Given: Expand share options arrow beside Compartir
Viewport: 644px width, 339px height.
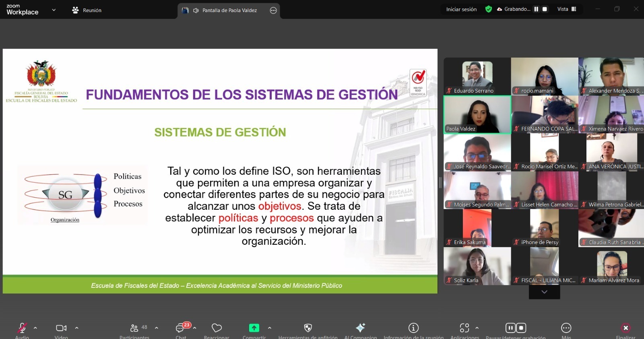Looking at the screenshot, I should pos(270,328).
